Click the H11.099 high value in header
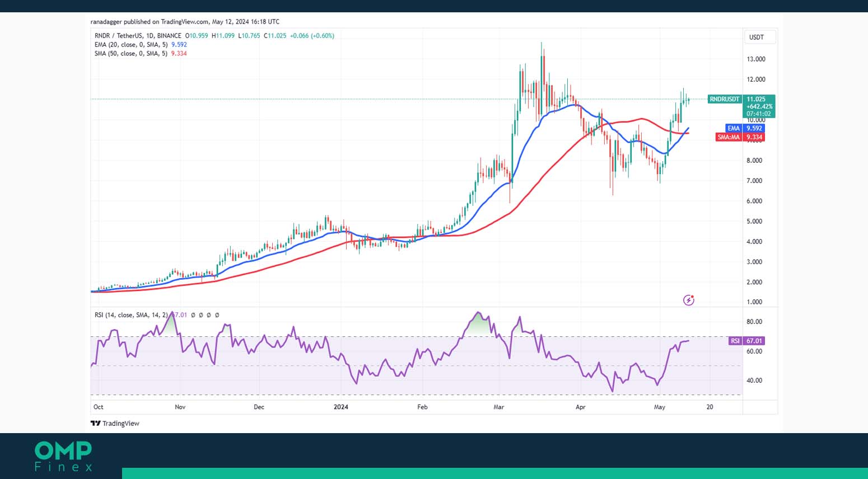The height and width of the screenshot is (479, 868). tap(223, 36)
